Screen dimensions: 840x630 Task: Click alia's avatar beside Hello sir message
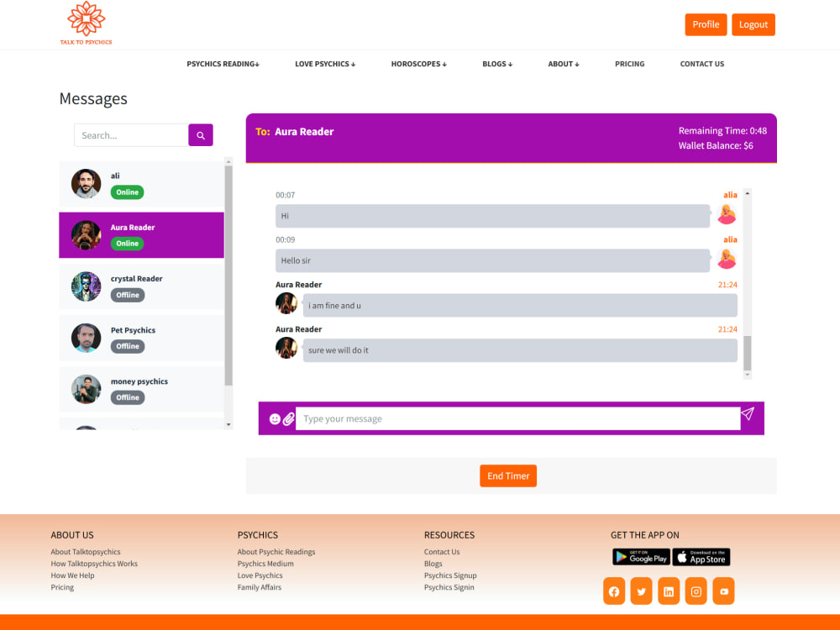click(727, 260)
